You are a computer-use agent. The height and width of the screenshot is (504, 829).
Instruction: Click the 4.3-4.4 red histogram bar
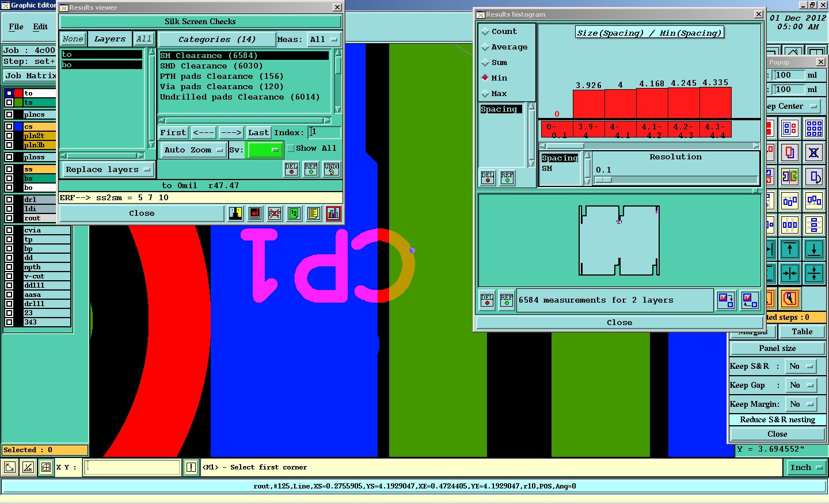click(x=716, y=103)
